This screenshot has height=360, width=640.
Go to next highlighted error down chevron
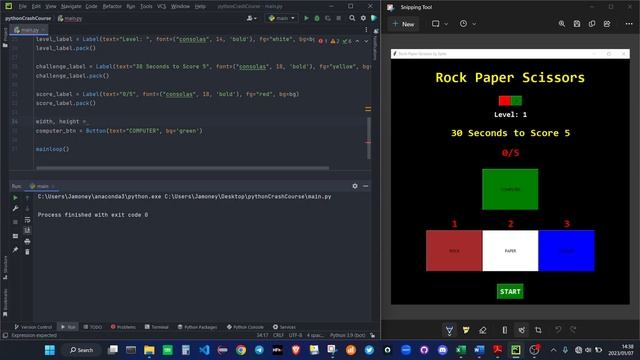click(x=366, y=41)
